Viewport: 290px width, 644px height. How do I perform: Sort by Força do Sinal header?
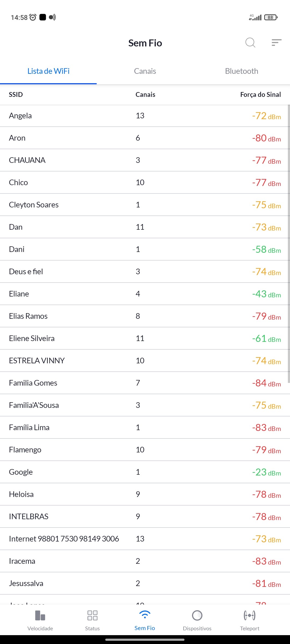[260, 94]
